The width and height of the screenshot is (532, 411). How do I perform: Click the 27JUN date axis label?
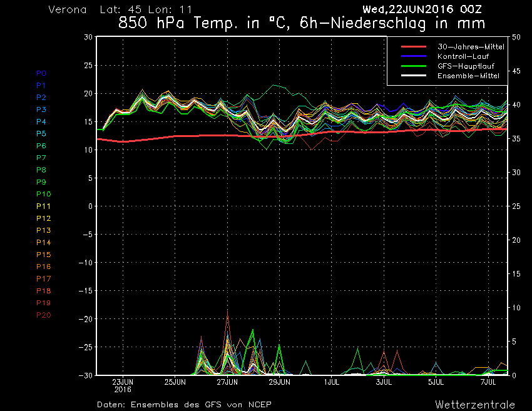[227, 382]
